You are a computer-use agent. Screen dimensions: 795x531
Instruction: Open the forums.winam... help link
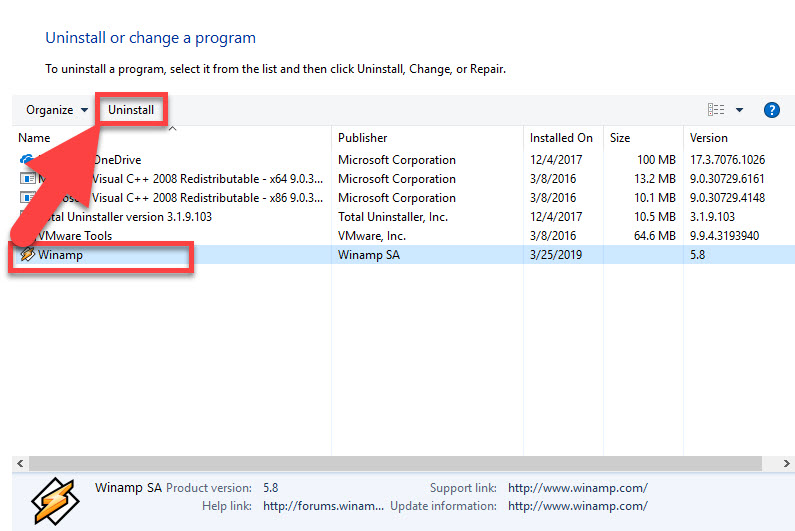pyautogui.click(x=323, y=506)
